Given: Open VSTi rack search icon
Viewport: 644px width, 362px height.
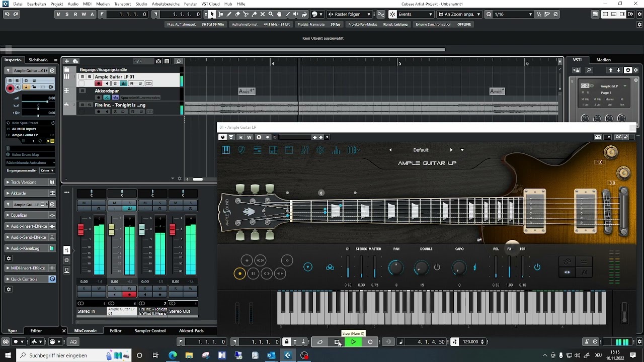Looking at the screenshot, I should (589, 70).
